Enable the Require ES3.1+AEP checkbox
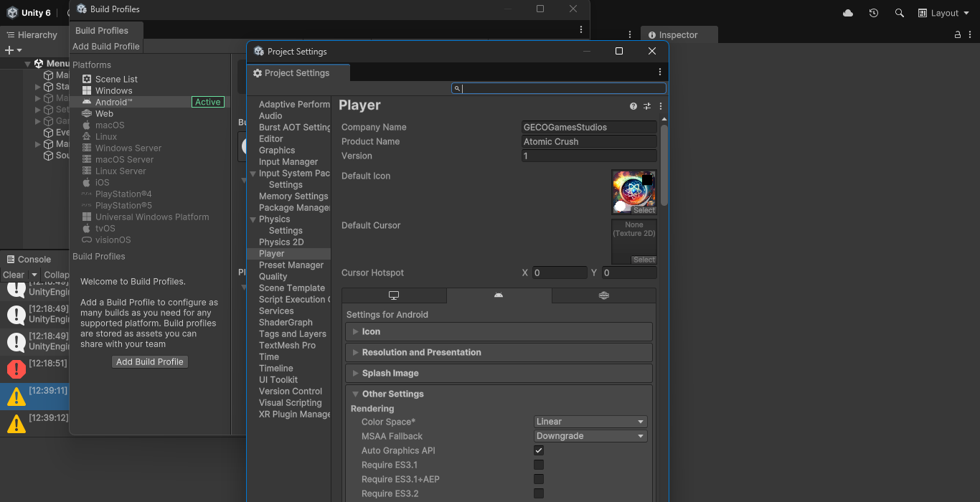Screen dimensions: 980x502 (539, 479)
